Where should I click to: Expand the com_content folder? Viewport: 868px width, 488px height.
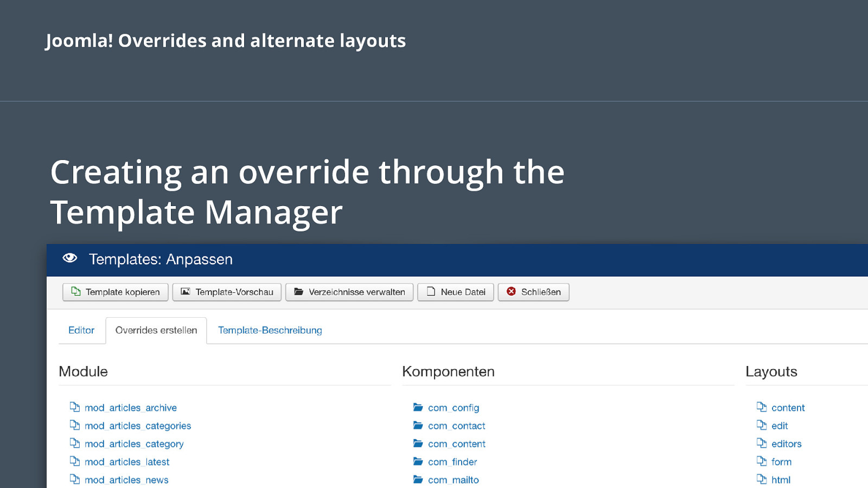457,444
